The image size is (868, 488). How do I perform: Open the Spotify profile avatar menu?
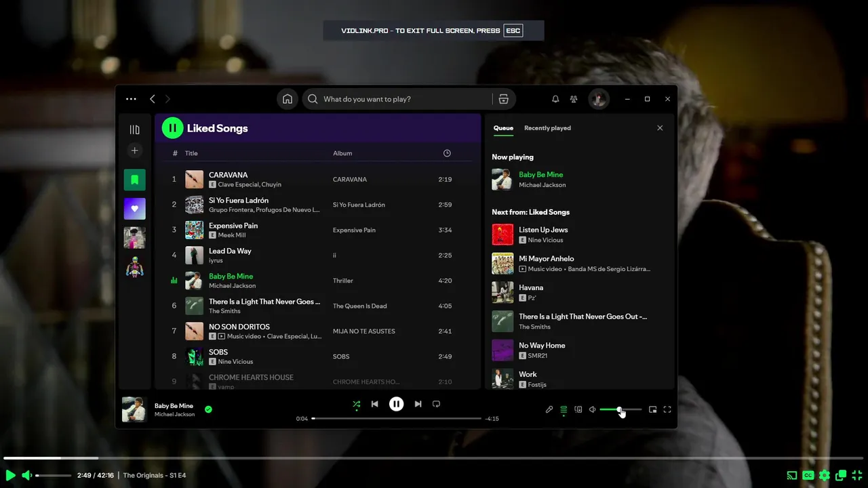599,99
